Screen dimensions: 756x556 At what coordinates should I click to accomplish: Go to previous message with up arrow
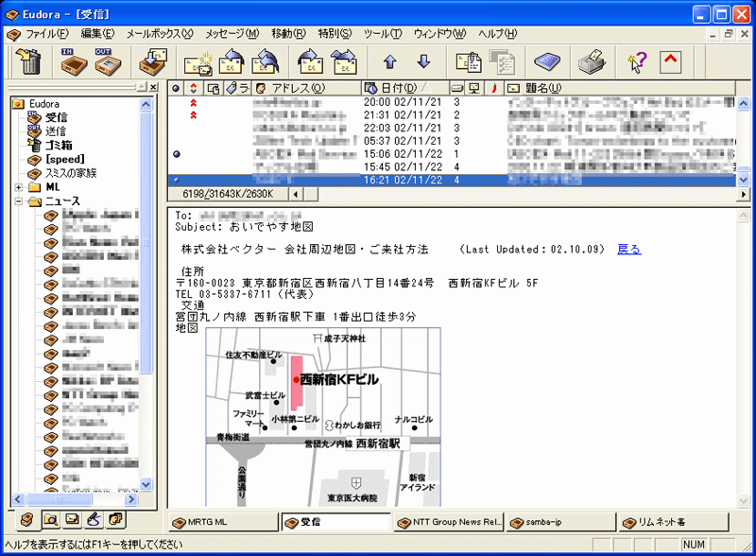tap(389, 62)
